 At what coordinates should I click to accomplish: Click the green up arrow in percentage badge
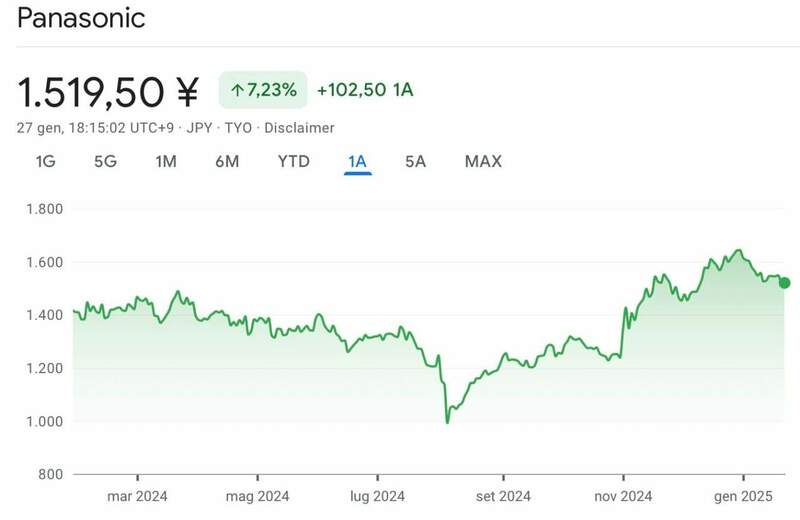pos(237,90)
